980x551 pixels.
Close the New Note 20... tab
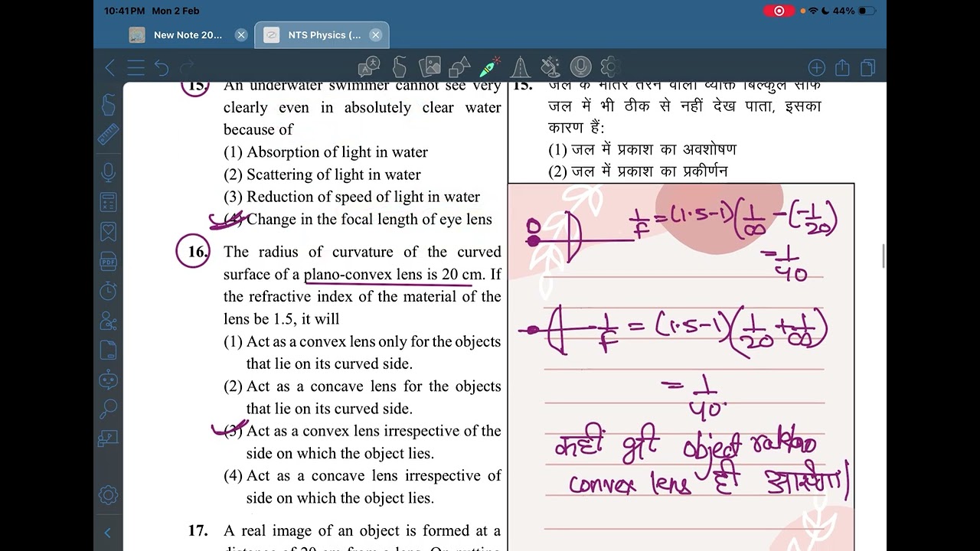pyautogui.click(x=240, y=35)
